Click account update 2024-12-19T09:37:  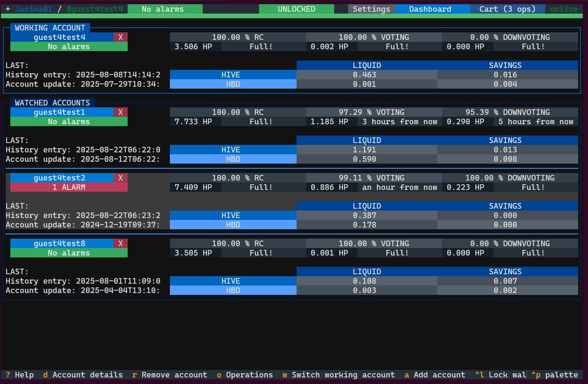tap(83, 225)
